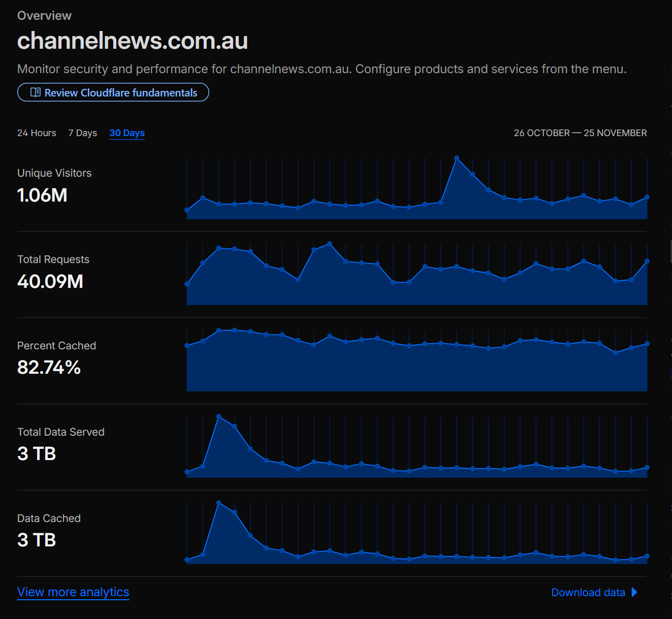This screenshot has width=672, height=619.
Task: Click the first data point on Unique Visitors chart
Action: click(187, 210)
